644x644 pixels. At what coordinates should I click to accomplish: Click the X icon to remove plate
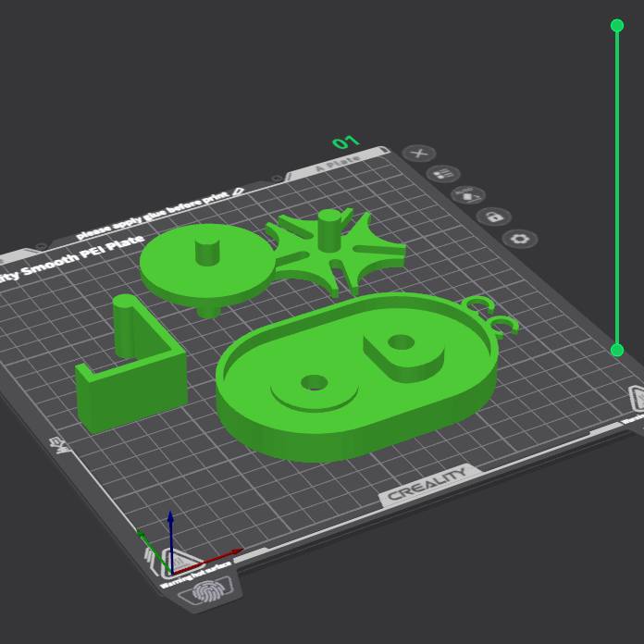click(x=419, y=154)
